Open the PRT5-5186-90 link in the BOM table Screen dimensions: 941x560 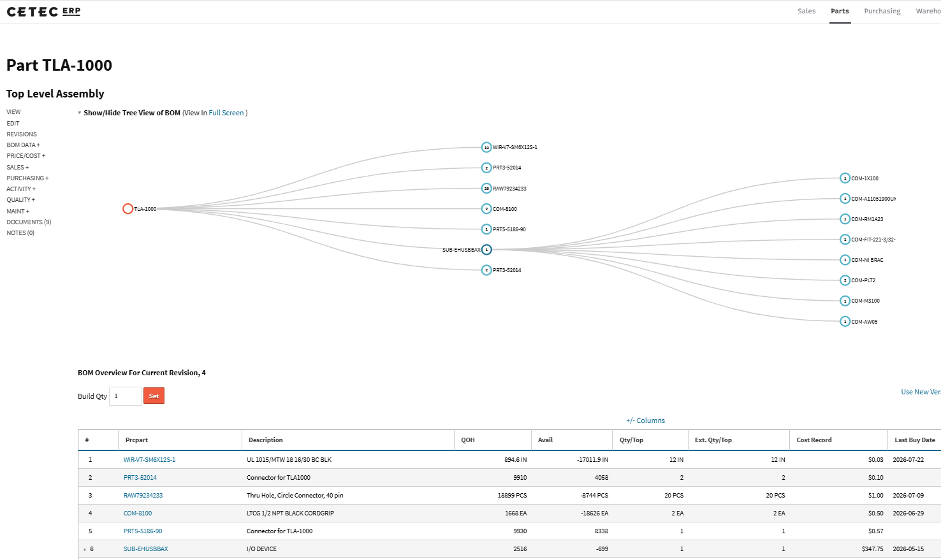[x=143, y=531]
